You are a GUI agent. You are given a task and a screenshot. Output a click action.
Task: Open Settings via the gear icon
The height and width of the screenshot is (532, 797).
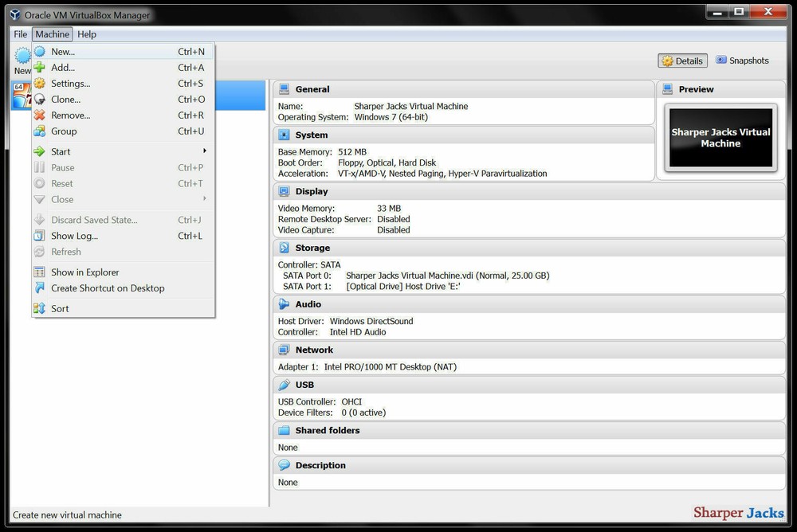pyautogui.click(x=38, y=83)
